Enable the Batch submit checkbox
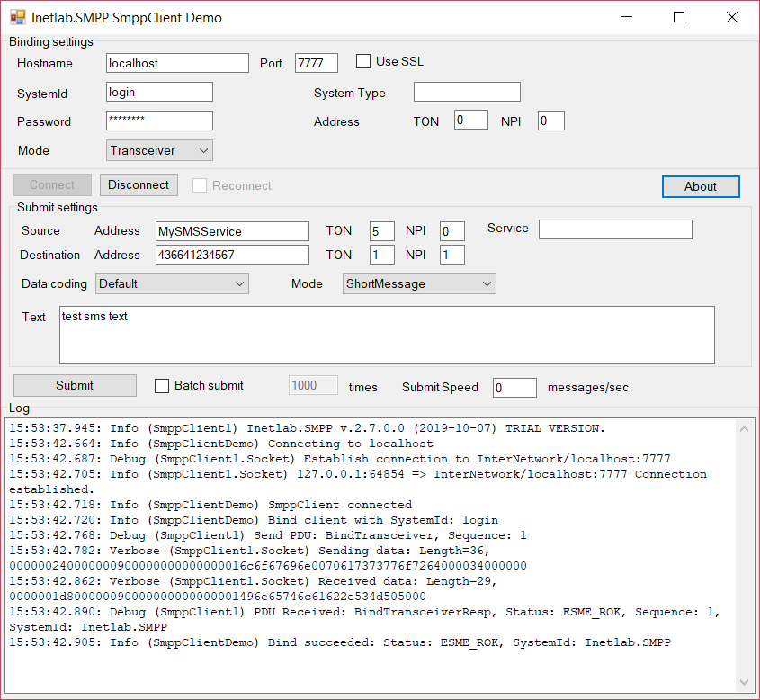This screenshot has width=760, height=700. coord(161,386)
